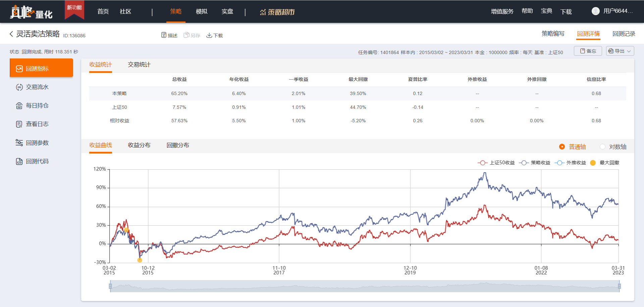Click the back arrow beside 灵活卖沽策略
Image resolution: width=644 pixels, height=307 pixels.
11,34
